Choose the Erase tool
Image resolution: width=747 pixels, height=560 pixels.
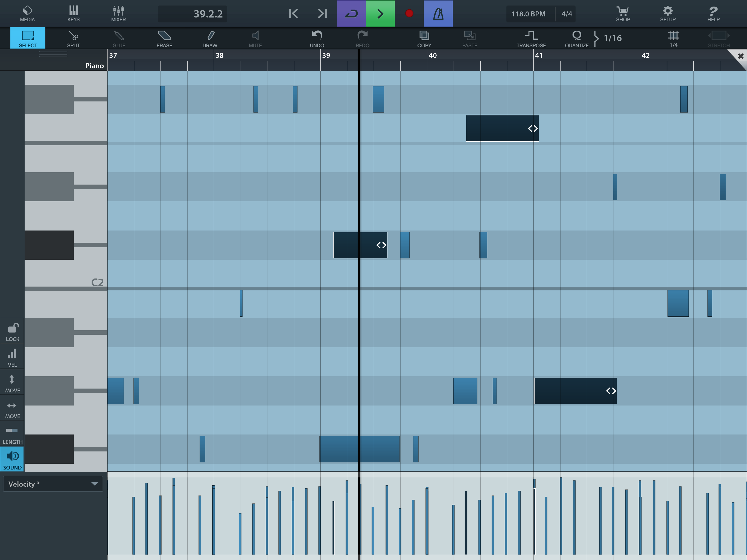click(x=164, y=39)
